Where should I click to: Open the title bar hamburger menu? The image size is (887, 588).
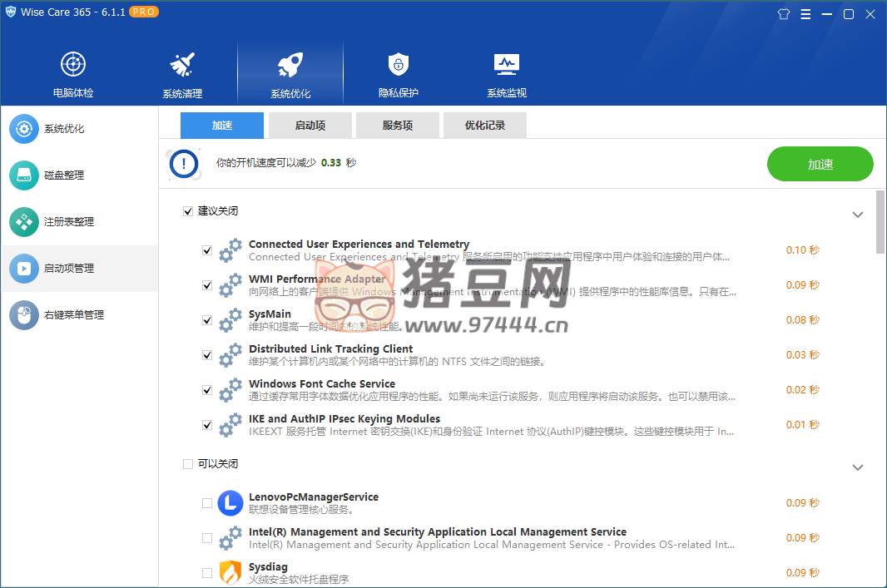pyautogui.click(x=805, y=14)
